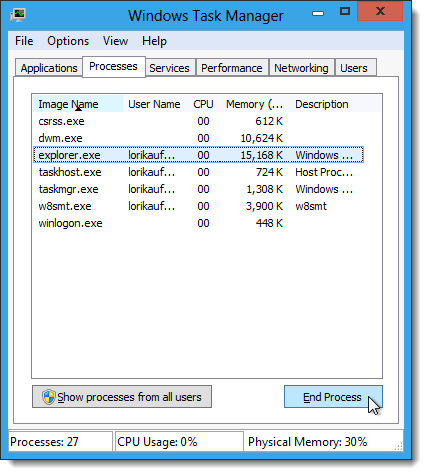Click the 15,168 K memory value

point(262,155)
